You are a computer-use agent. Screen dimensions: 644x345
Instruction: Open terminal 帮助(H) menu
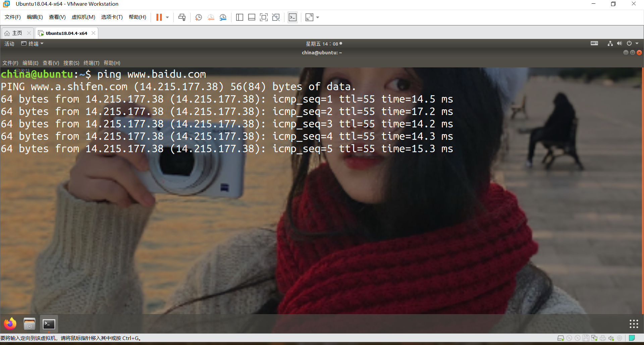tap(112, 63)
